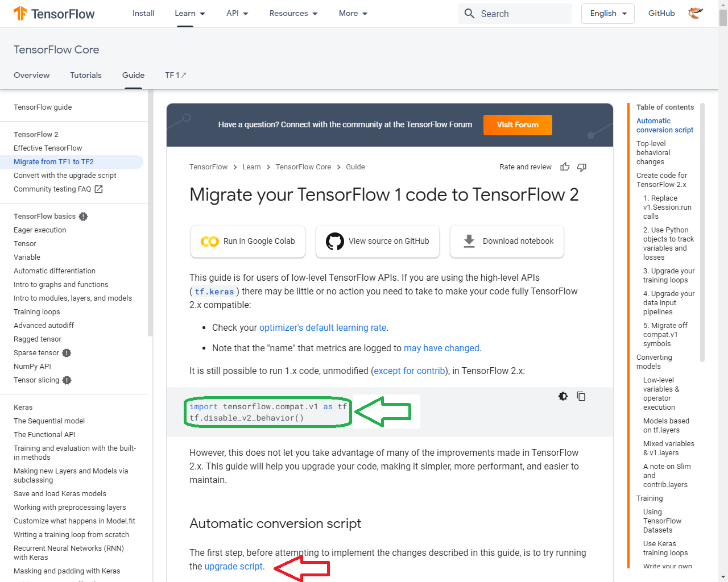
Task: Open the 'may have changed' link
Action: 441,348
